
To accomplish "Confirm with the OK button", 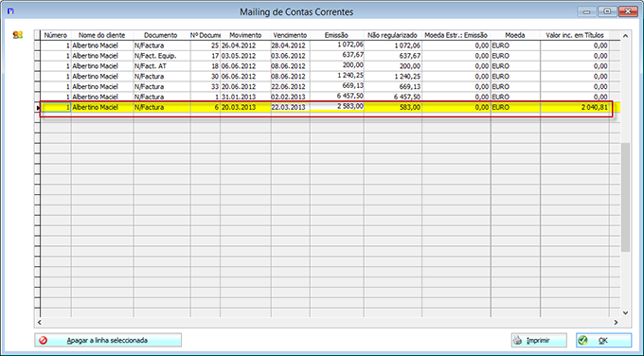I will click(x=603, y=341).
